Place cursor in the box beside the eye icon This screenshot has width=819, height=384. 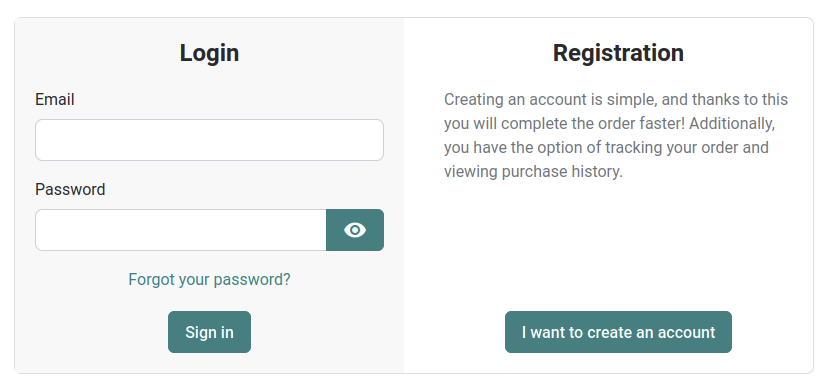point(181,230)
